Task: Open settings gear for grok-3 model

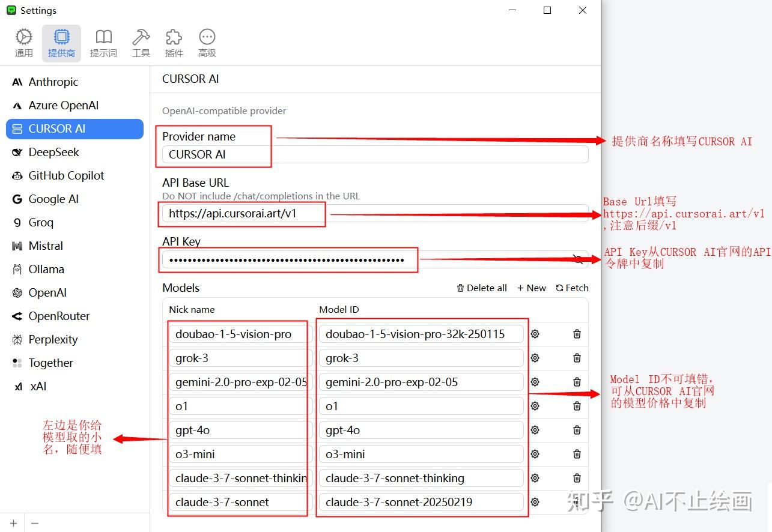Action: (x=535, y=358)
